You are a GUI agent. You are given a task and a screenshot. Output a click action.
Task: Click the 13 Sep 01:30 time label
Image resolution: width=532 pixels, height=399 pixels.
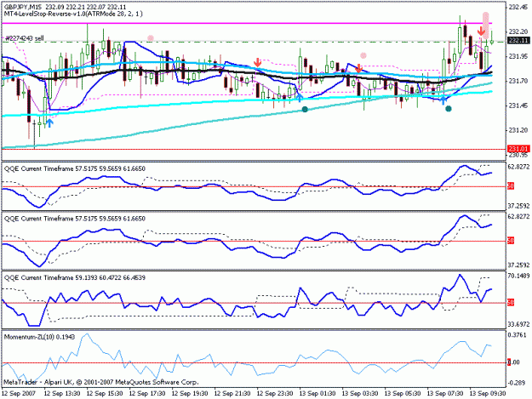point(317,394)
